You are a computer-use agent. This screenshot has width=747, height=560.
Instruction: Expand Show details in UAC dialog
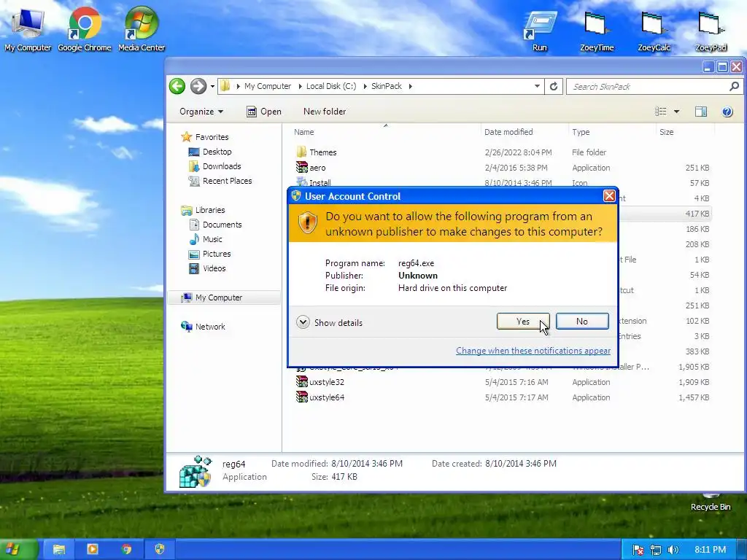(329, 322)
